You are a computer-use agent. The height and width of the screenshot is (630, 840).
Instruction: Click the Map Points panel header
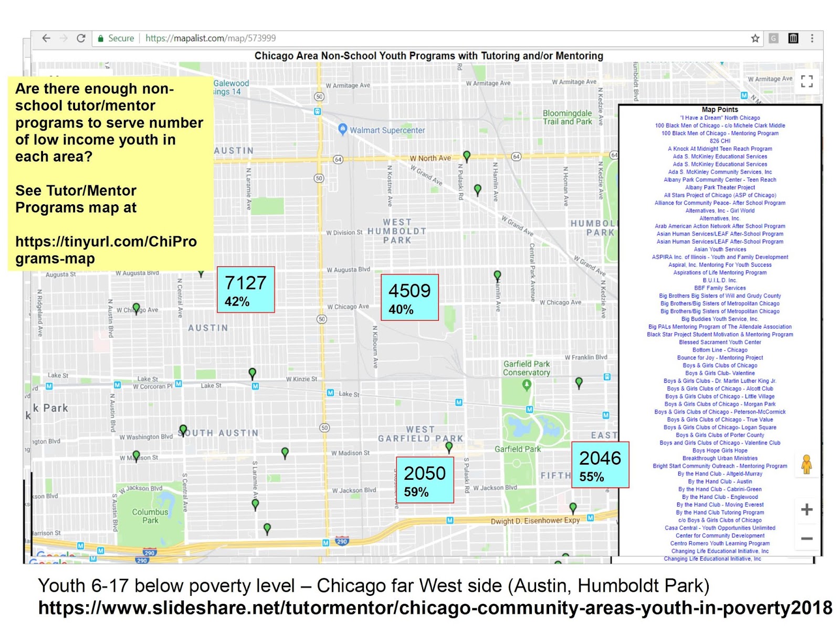[x=720, y=110]
